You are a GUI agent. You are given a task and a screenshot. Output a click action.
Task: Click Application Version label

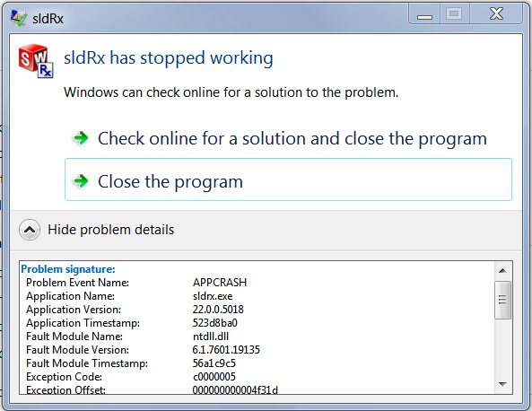pos(74,310)
